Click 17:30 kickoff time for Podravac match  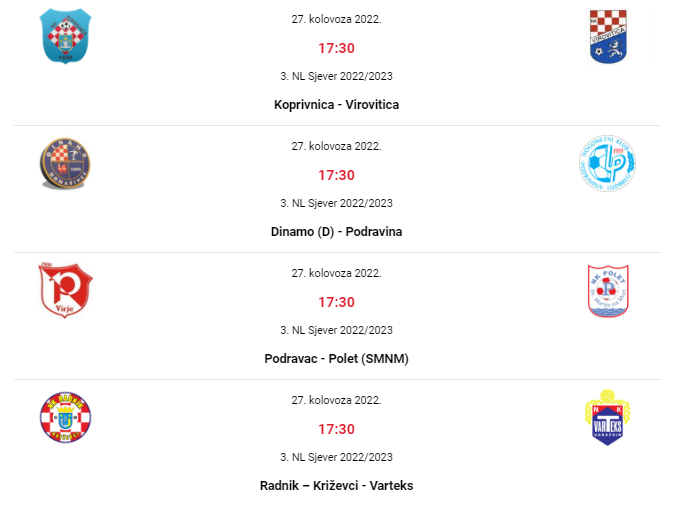(x=336, y=302)
